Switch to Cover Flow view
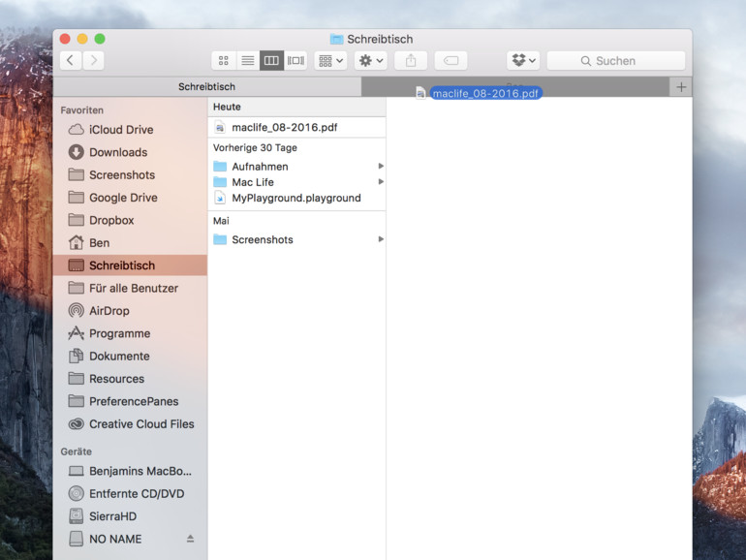746x560 pixels. coord(295,60)
